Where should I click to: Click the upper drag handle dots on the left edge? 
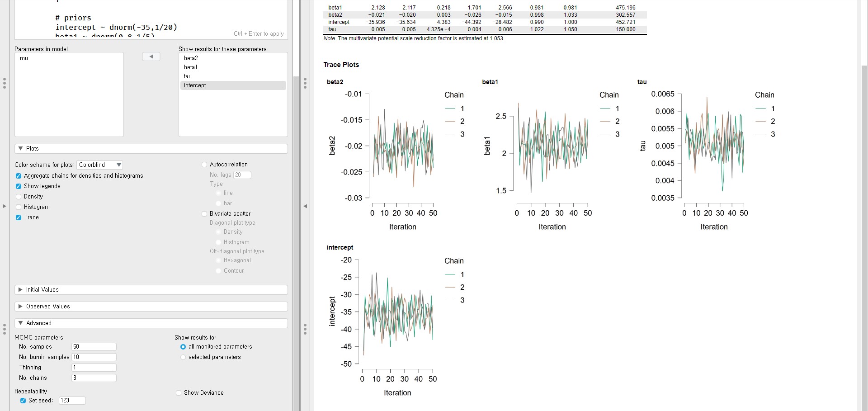pyautogui.click(x=5, y=83)
